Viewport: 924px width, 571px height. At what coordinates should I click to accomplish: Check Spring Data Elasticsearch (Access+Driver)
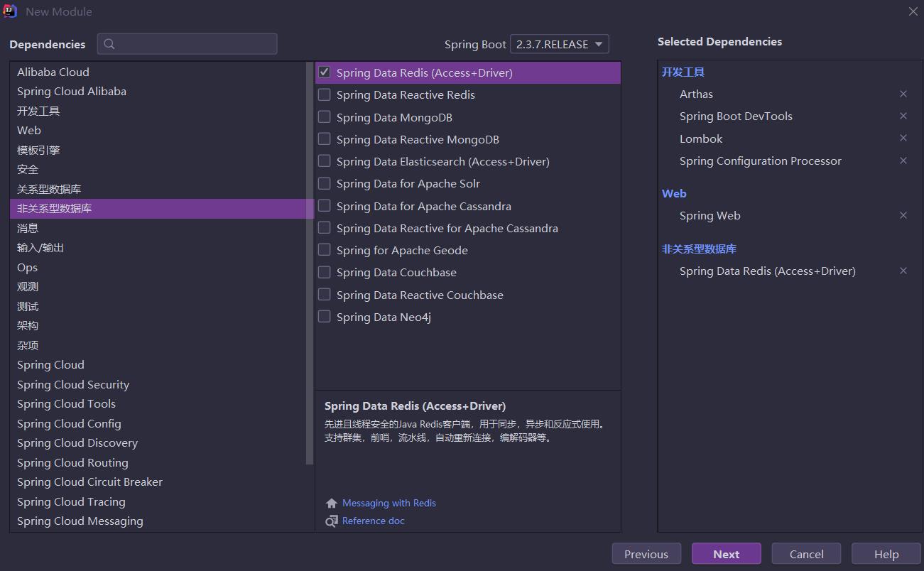point(325,161)
